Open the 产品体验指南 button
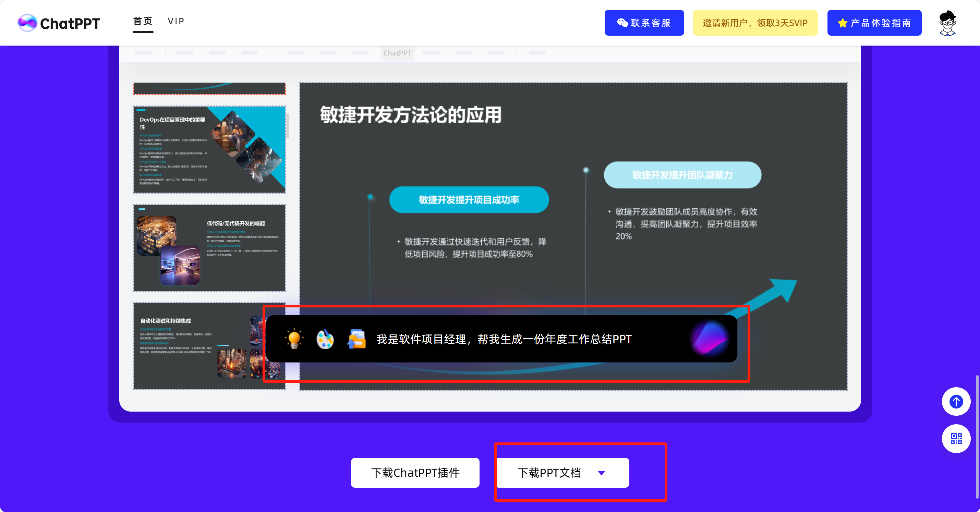Screen dimensions: 980x512 [x=874, y=23]
